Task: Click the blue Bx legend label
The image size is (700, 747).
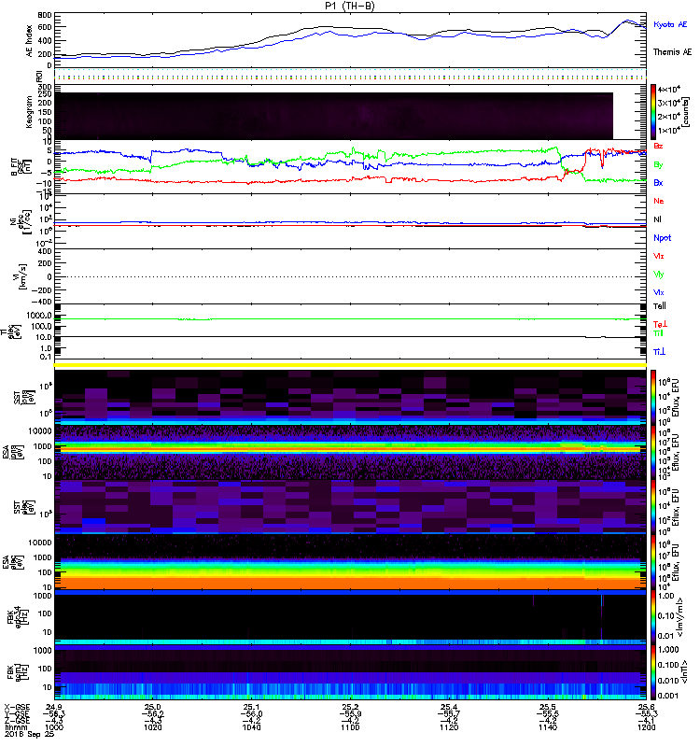Action: coord(658,182)
